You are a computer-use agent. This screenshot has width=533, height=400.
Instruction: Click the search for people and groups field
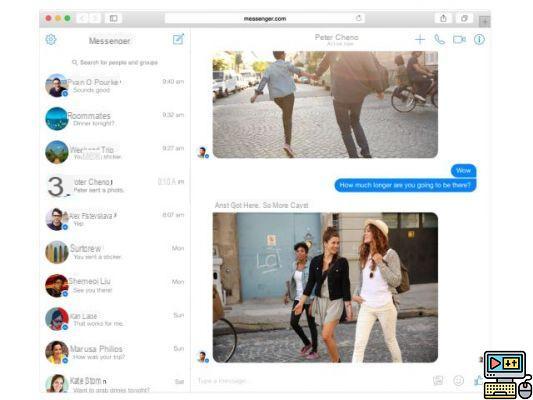point(115,63)
